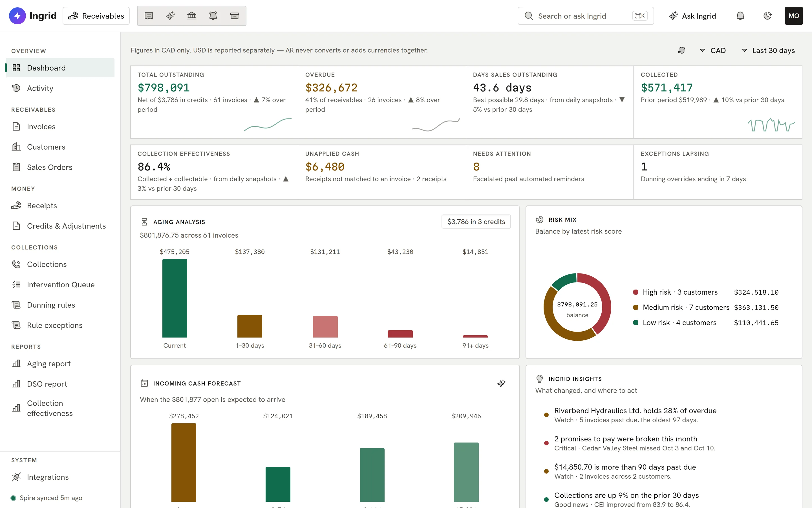Open the bank building icon in toolbar
This screenshot has width=812, height=508.
(x=192, y=16)
